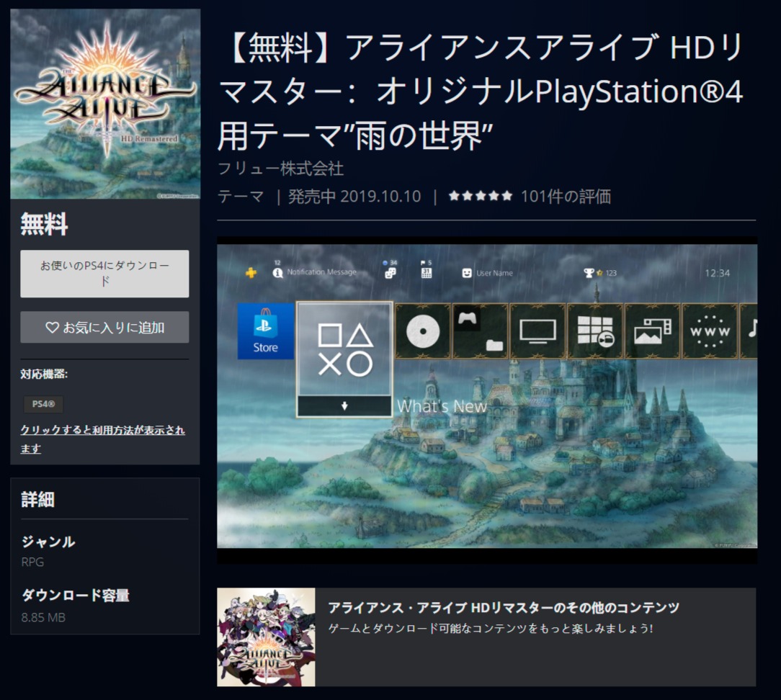Viewport: 781px width, 700px height.
Task: Click the theme preview screenshot image
Action: 487,396
